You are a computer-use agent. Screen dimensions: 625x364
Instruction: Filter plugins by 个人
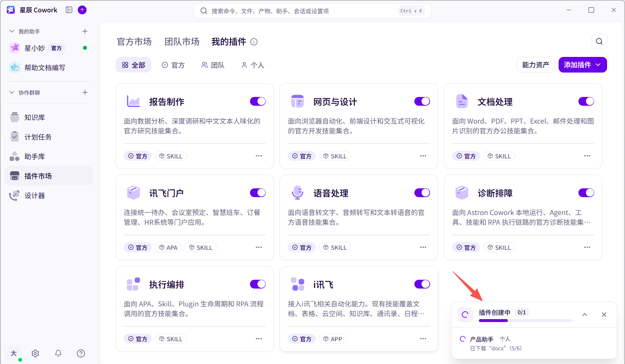click(253, 65)
